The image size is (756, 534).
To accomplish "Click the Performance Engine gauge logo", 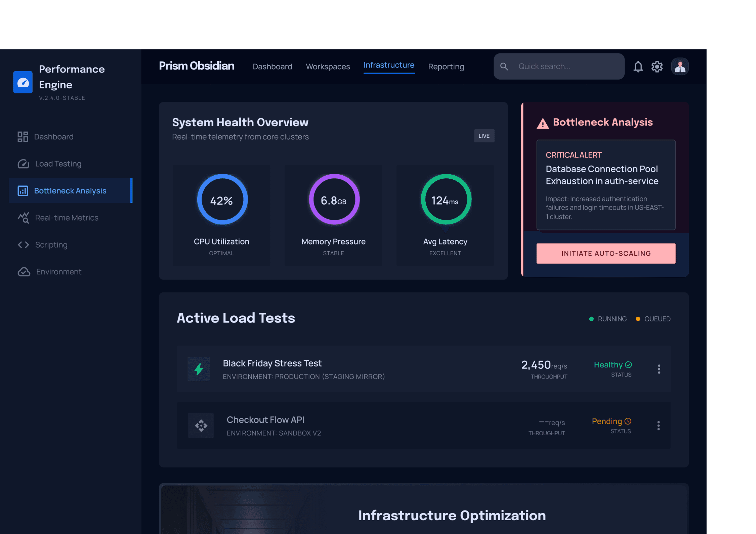I will (23, 82).
